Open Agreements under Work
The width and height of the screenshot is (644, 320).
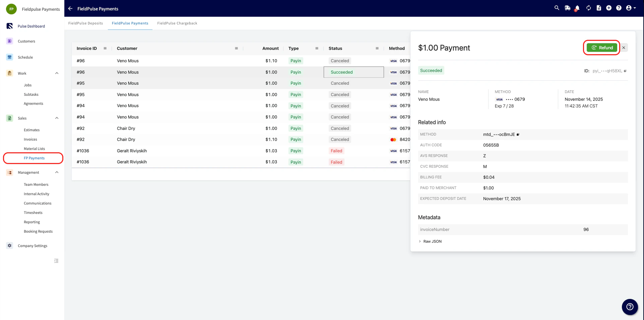[x=34, y=103]
